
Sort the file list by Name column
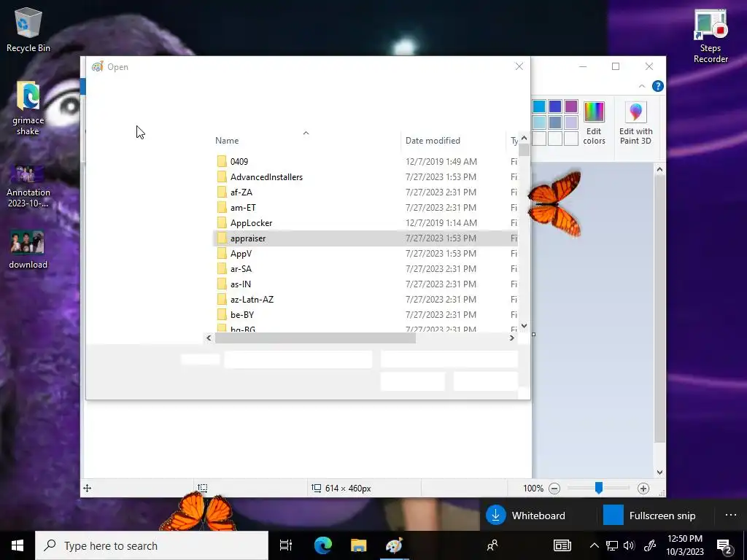pyautogui.click(x=227, y=141)
